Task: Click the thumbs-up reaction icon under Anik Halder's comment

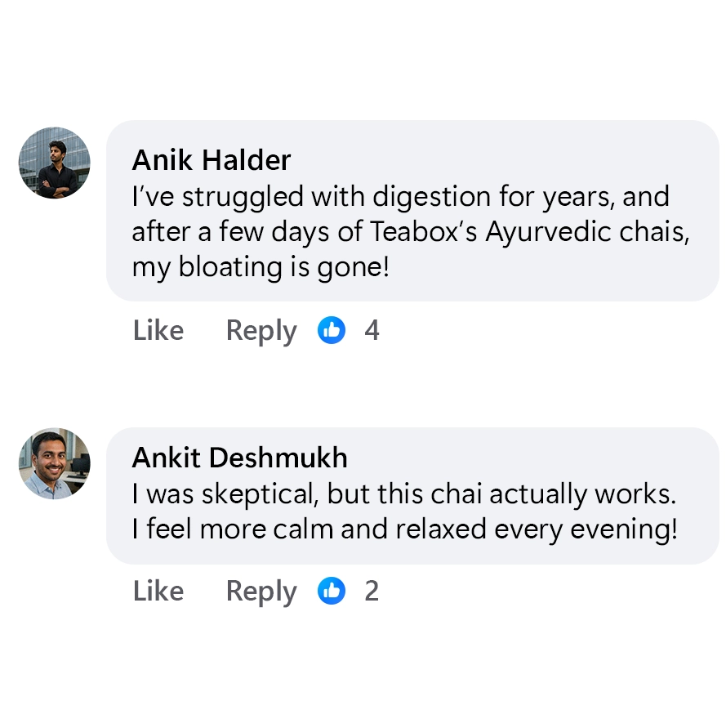Action: point(331,330)
